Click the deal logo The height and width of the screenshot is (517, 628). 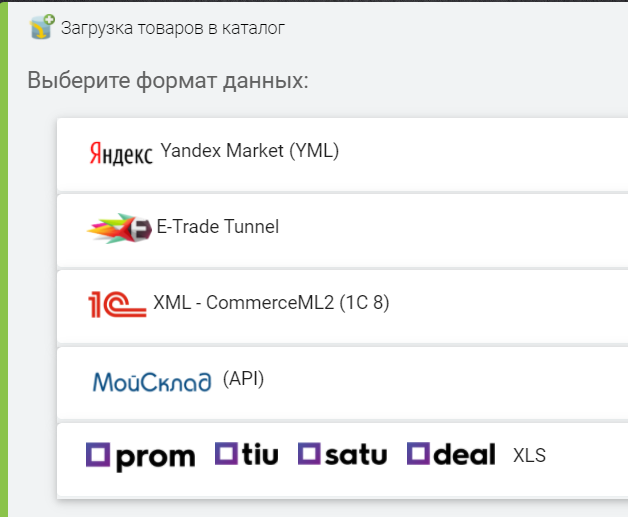pyautogui.click(x=451, y=455)
